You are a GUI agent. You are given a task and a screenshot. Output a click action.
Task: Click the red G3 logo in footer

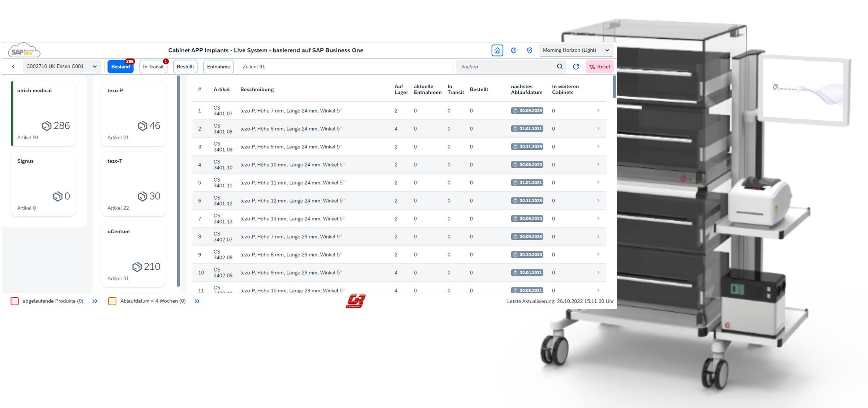point(355,301)
